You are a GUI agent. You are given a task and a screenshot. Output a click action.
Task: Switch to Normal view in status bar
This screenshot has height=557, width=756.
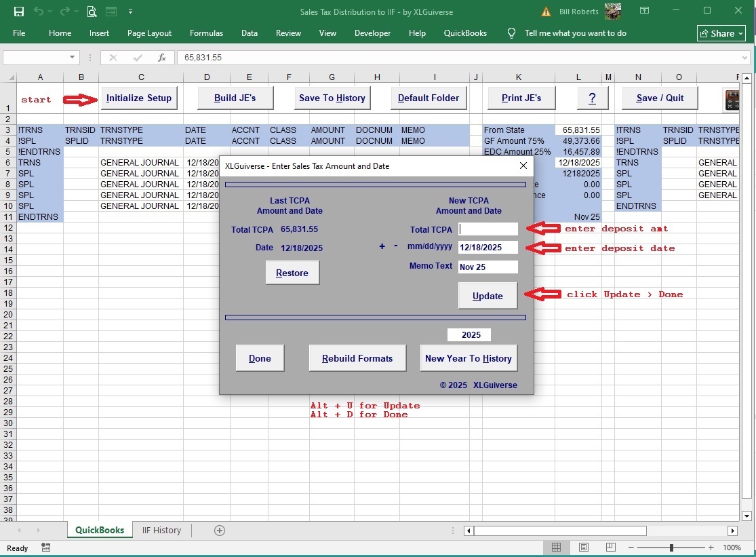point(557,548)
